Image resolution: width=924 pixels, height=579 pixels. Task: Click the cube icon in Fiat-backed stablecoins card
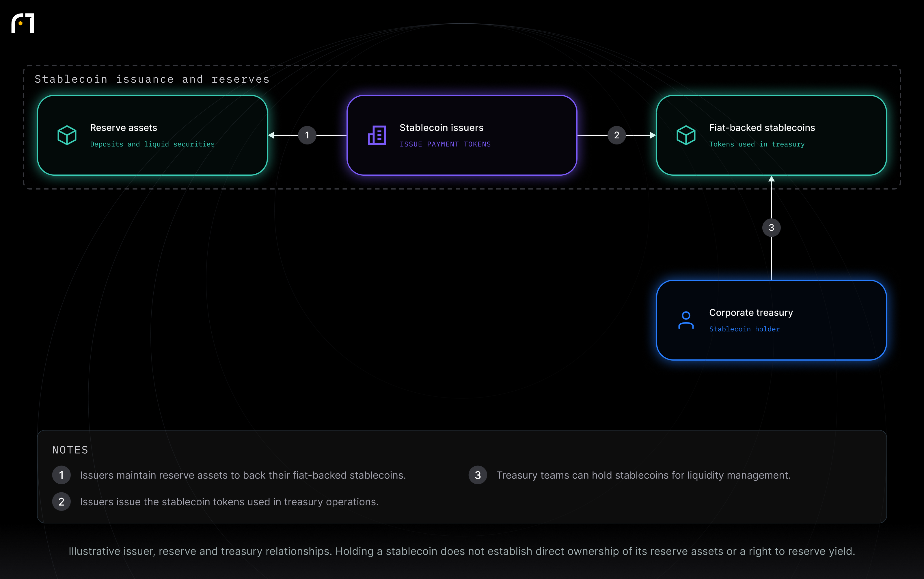[686, 135]
